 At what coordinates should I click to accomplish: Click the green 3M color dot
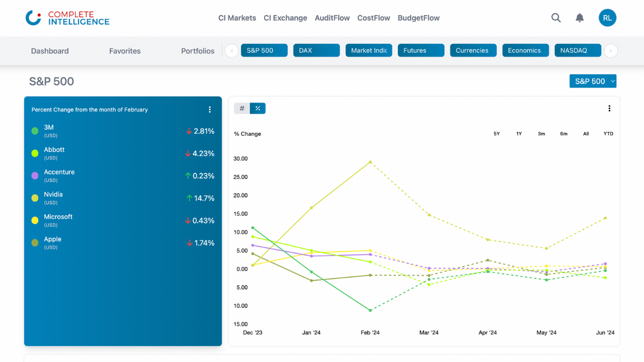tap(35, 131)
